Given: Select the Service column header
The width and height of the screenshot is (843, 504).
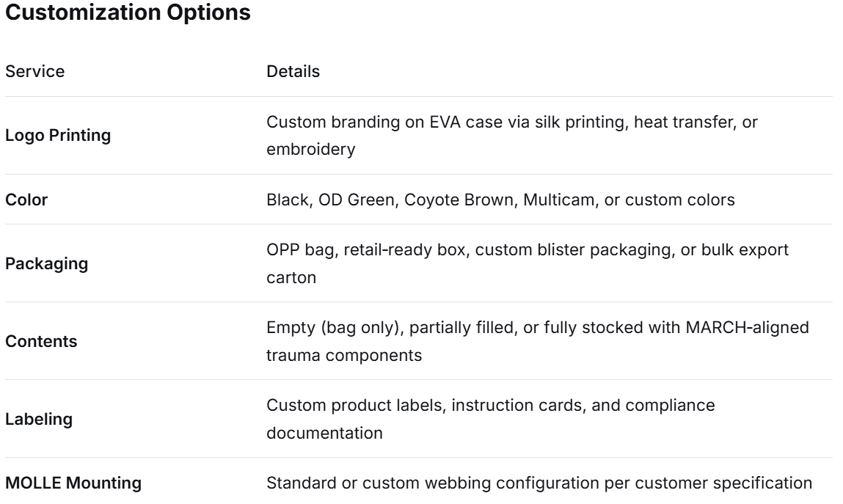Looking at the screenshot, I should tap(35, 71).
